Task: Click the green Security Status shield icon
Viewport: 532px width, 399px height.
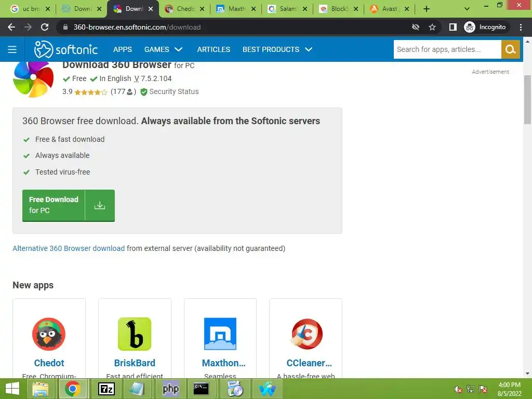Action: point(144,92)
